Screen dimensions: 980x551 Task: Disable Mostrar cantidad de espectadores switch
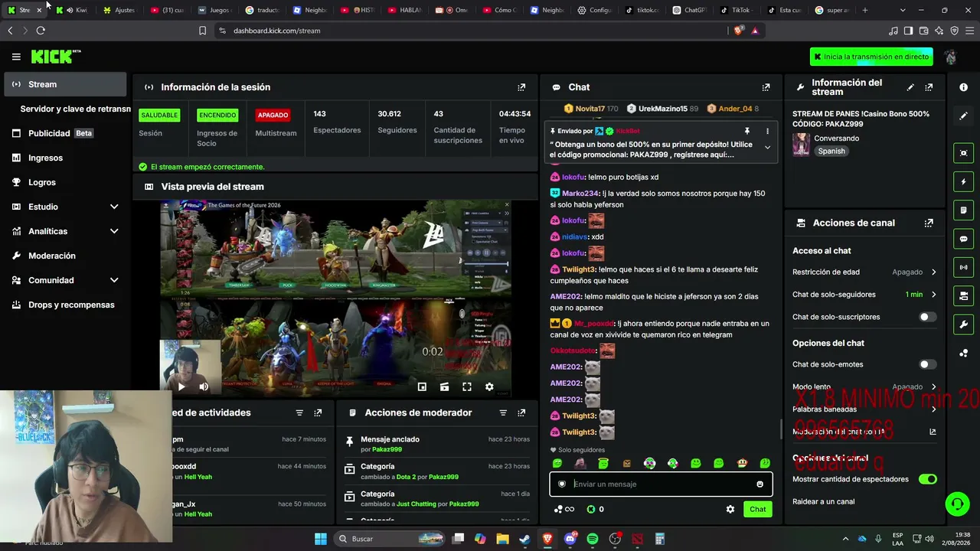[927, 479]
